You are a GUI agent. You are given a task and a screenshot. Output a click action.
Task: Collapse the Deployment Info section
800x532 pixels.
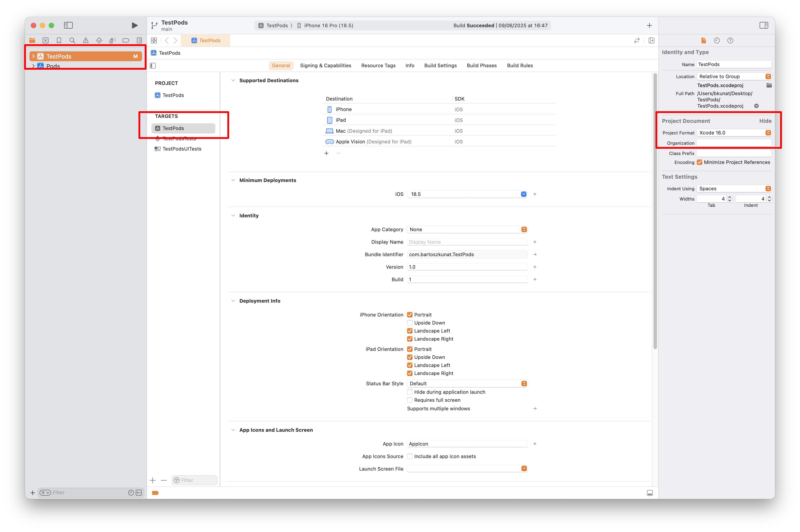pyautogui.click(x=233, y=301)
